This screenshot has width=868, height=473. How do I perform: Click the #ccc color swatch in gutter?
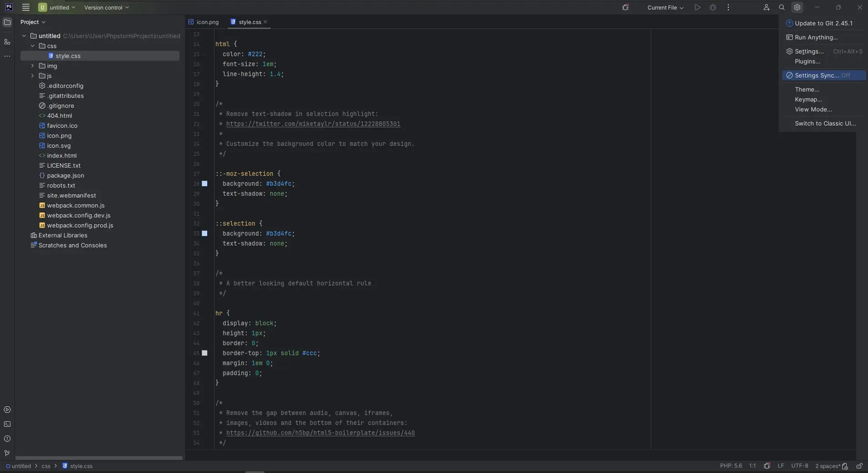[205, 353]
